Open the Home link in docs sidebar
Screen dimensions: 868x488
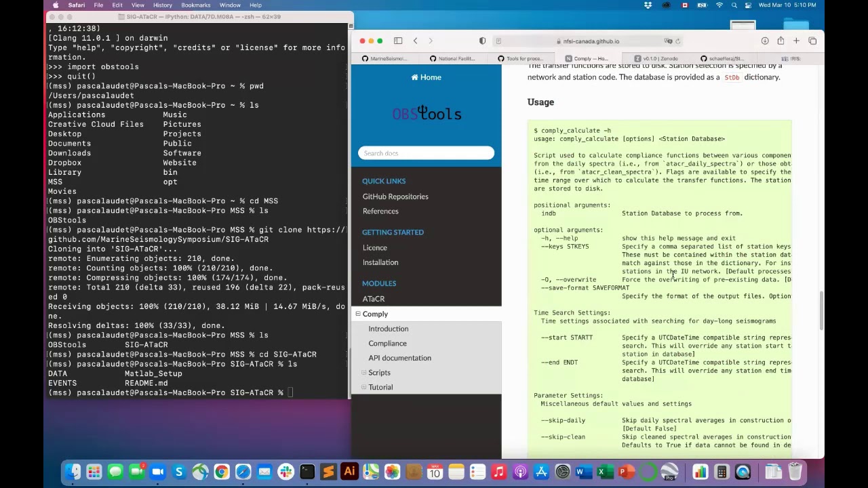(x=426, y=77)
